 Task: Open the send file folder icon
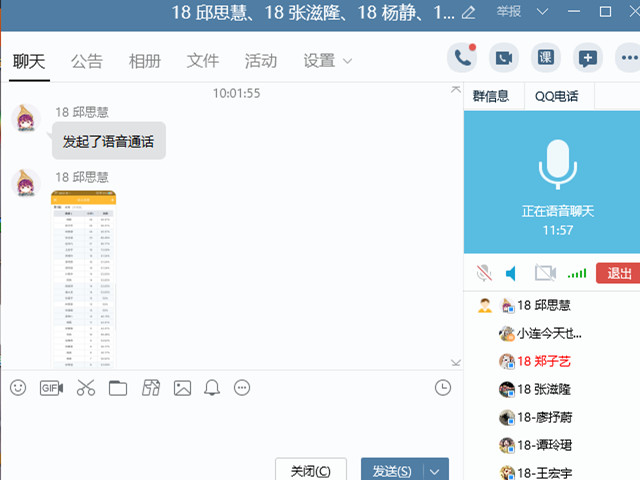point(118,388)
